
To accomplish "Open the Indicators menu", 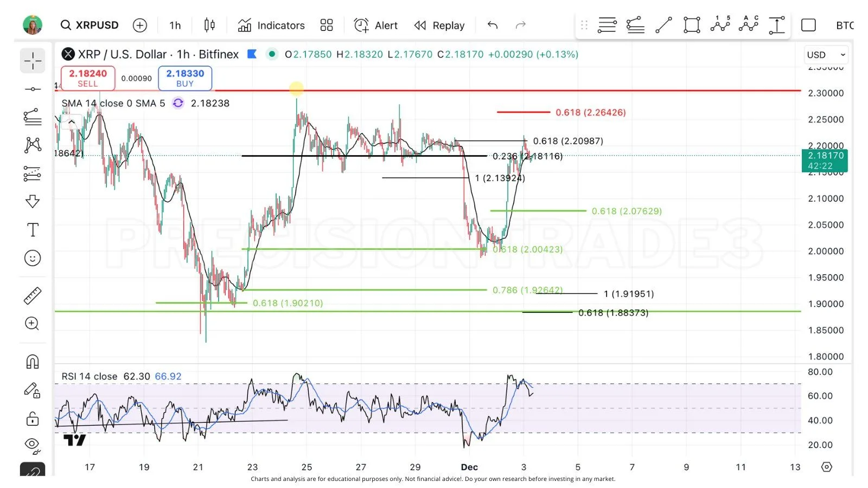I will [271, 25].
